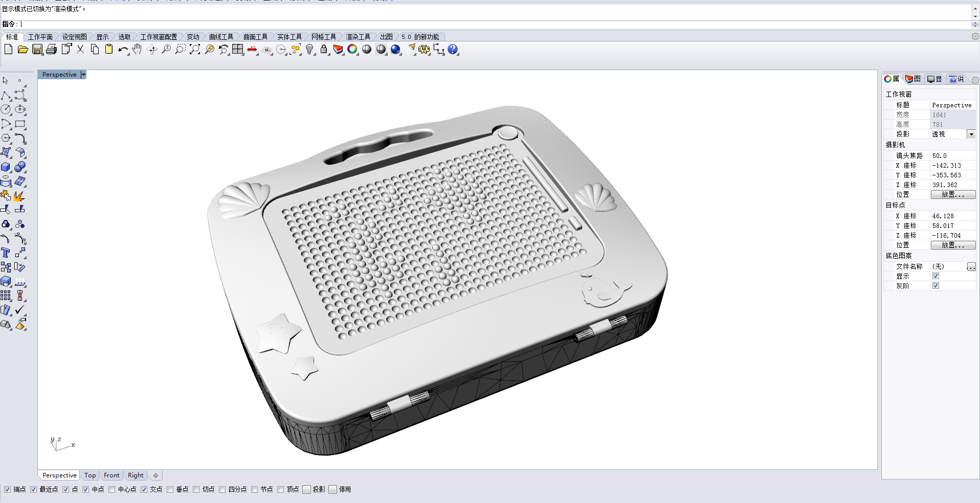The height and width of the screenshot is (503, 980).
Task: Click the Zoom extents icon
Action: pos(195,50)
